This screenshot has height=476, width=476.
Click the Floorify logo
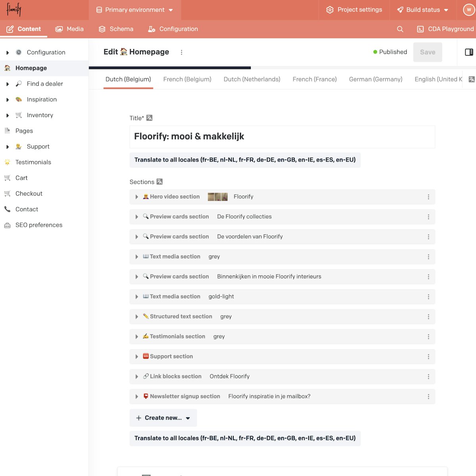click(x=13, y=10)
